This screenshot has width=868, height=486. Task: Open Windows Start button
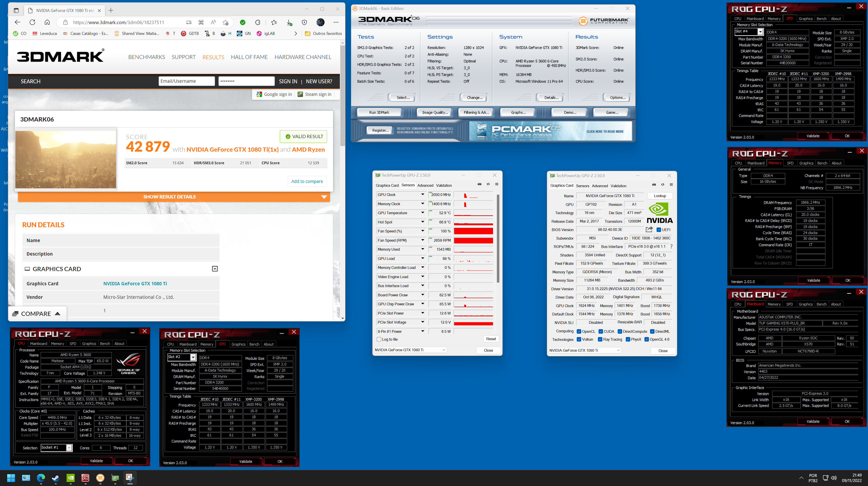(11, 478)
